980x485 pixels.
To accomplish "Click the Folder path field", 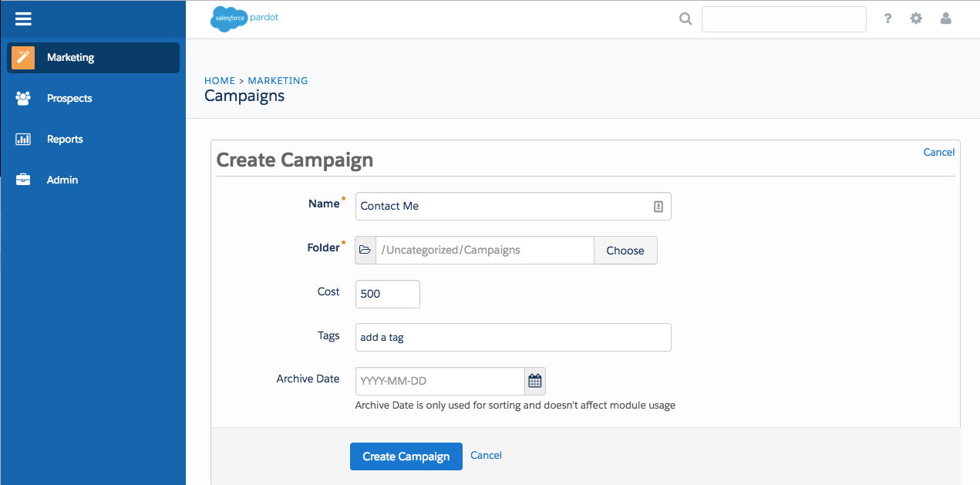I will tap(485, 251).
